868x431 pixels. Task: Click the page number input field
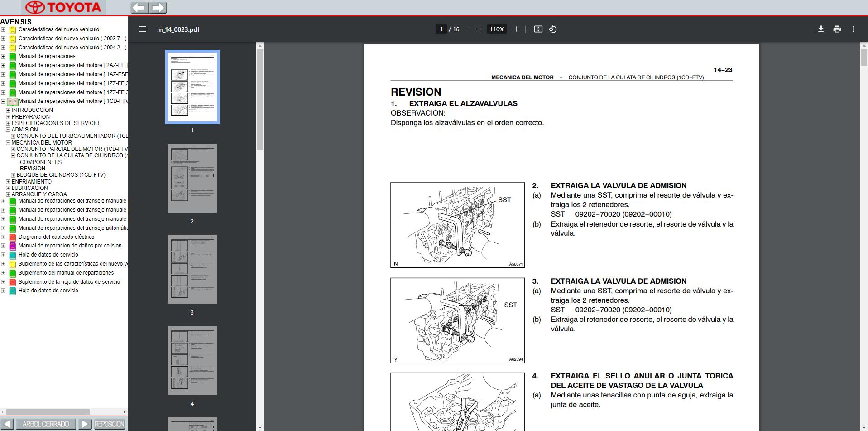coord(441,29)
